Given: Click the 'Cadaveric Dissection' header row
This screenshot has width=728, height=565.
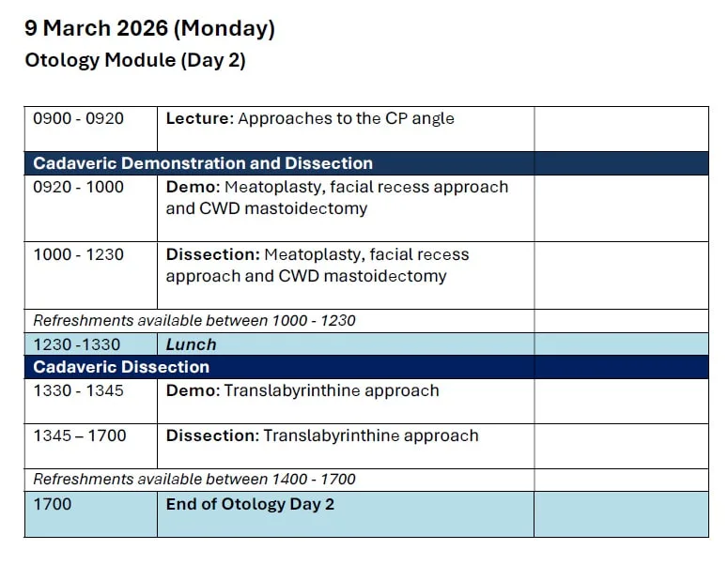Looking at the screenshot, I should [366, 367].
